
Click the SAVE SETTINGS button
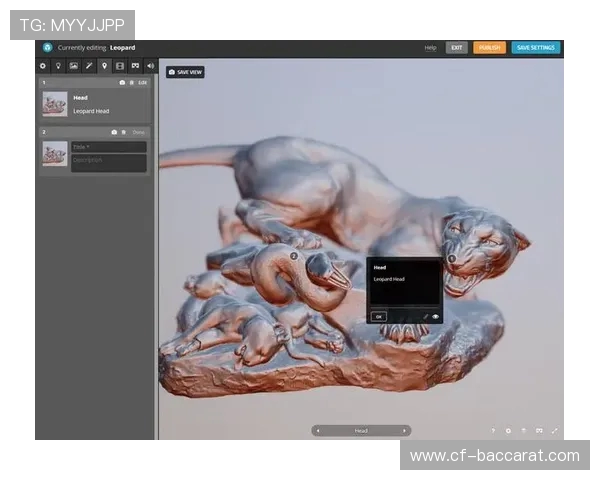[x=536, y=48]
